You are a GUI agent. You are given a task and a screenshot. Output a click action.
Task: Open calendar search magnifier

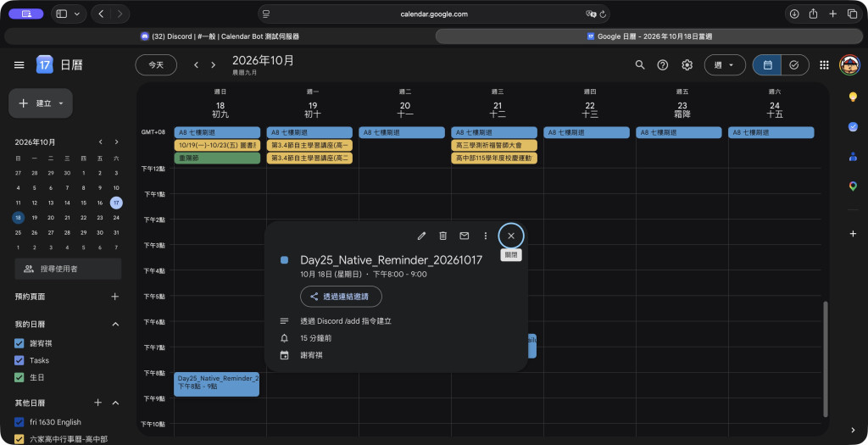tap(640, 64)
